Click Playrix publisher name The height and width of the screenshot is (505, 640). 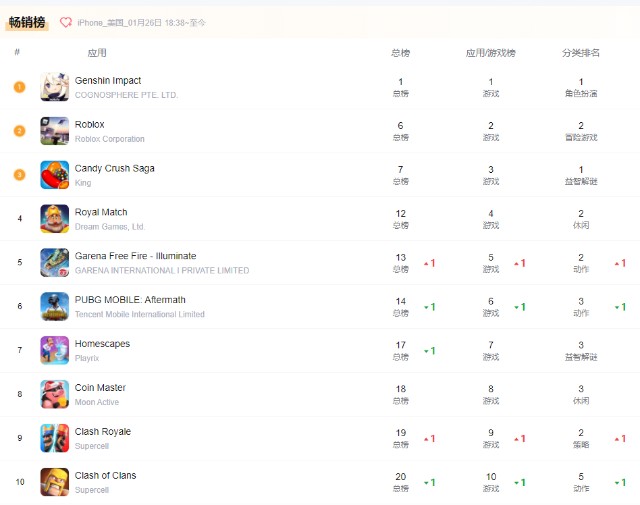pos(87,358)
